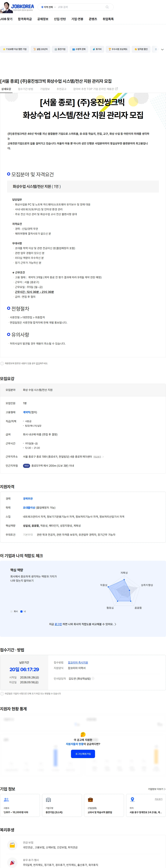The height and width of the screenshot is (868, 166).
Task: Click the 기업구분 building icon
Action: [x=48, y=800]
